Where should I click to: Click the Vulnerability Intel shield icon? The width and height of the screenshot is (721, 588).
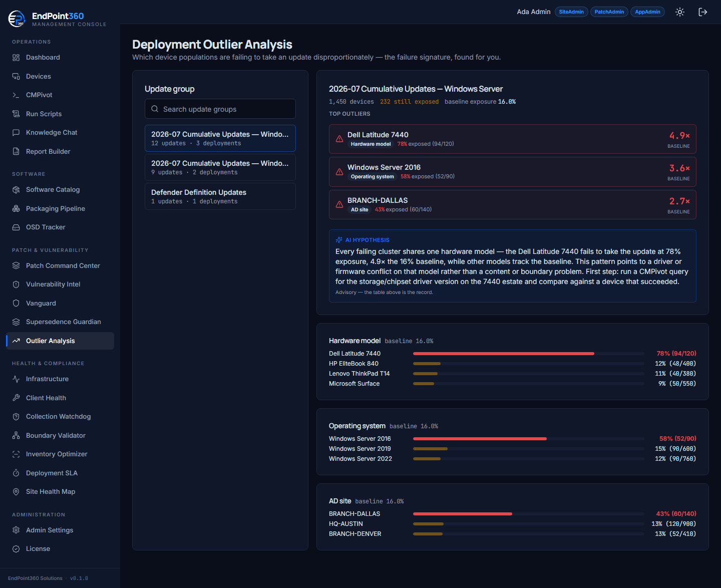coord(16,284)
